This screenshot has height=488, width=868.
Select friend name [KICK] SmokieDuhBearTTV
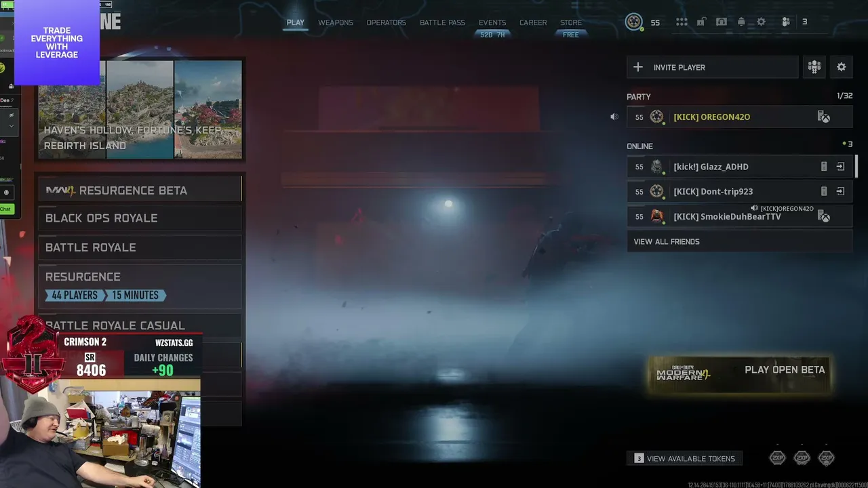(727, 217)
